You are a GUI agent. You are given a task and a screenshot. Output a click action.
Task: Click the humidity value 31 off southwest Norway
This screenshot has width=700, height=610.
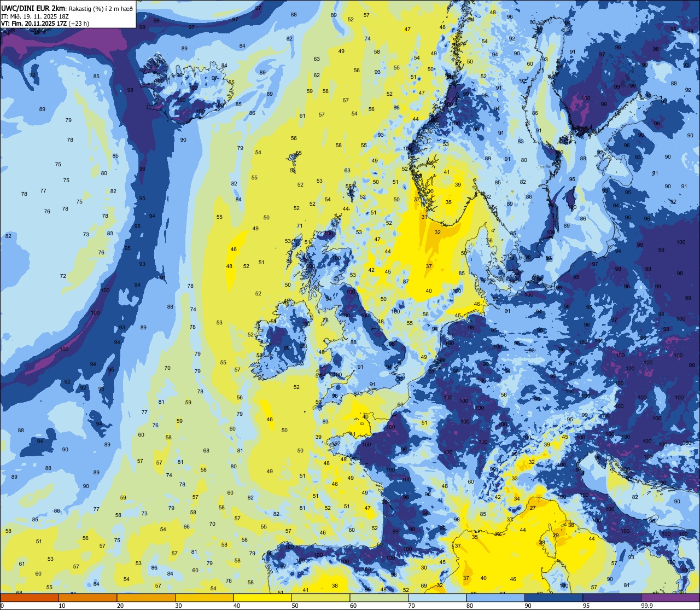point(424,217)
